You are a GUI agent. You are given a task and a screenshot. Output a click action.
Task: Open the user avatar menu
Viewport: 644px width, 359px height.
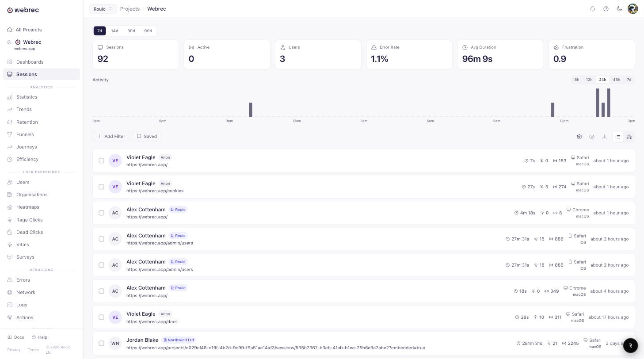click(x=633, y=9)
